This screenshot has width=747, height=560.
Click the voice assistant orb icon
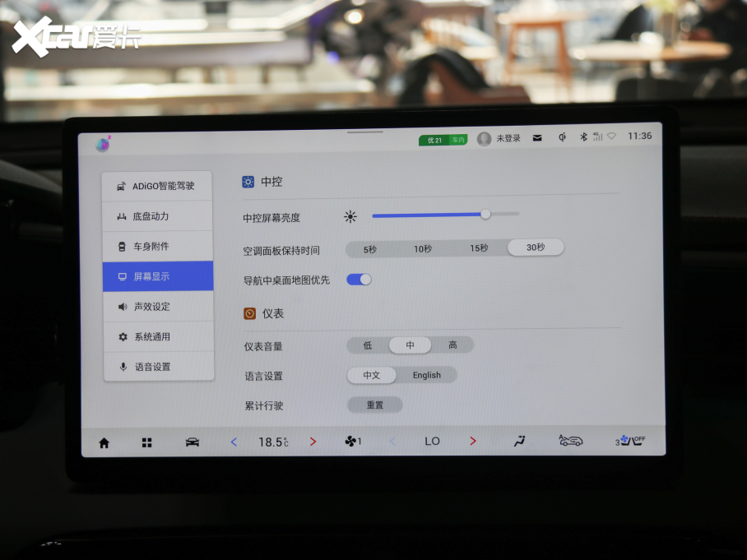(103, 144)
